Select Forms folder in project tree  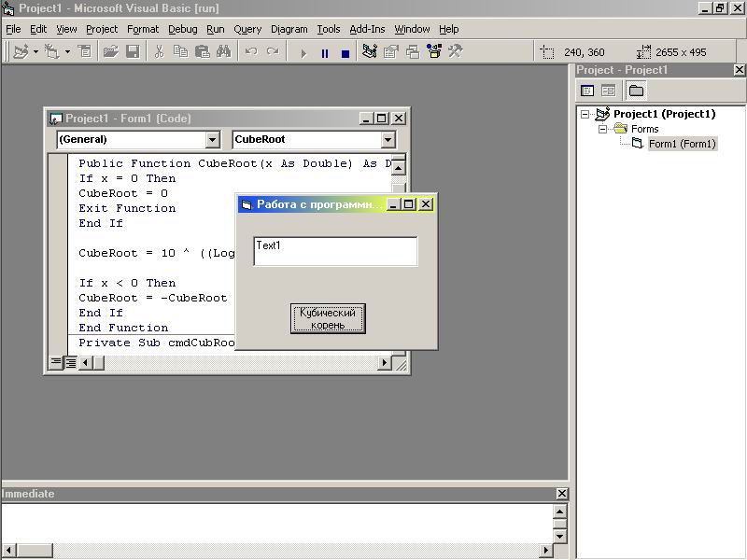644,129
